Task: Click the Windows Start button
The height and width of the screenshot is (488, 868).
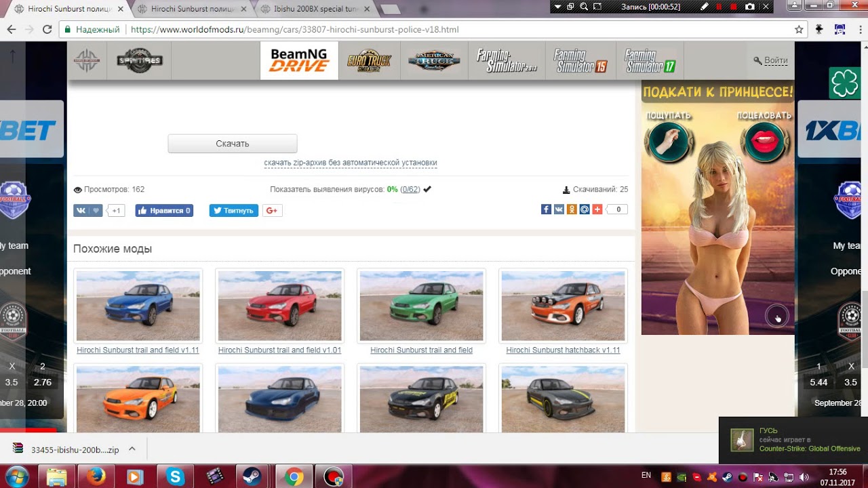Action: coord(16,476)
